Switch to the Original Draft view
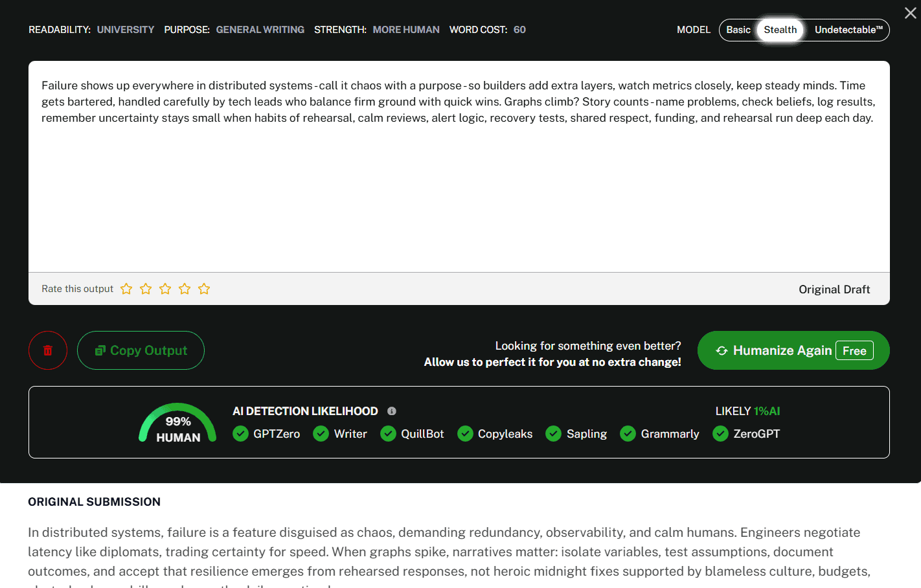 834,289
